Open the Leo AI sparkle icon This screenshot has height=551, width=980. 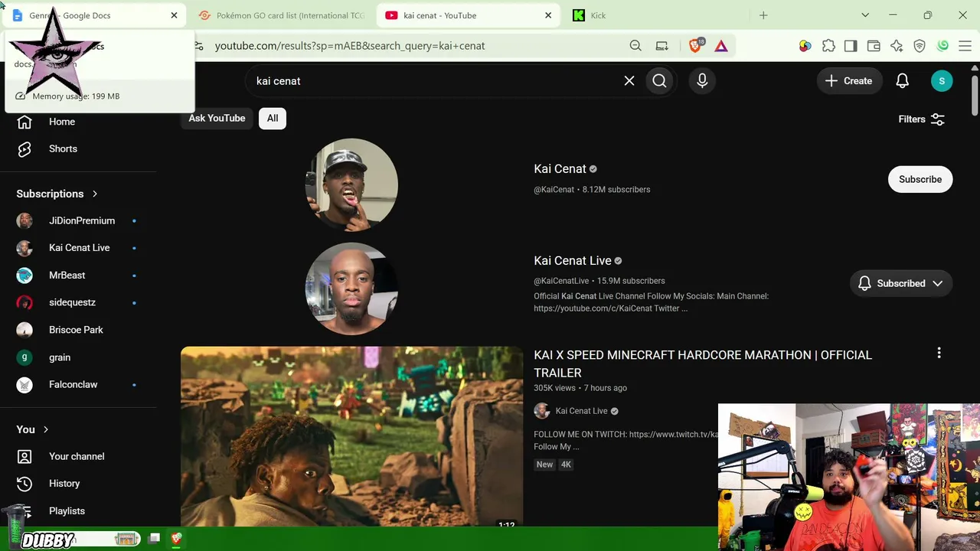[x=897, y=46]
